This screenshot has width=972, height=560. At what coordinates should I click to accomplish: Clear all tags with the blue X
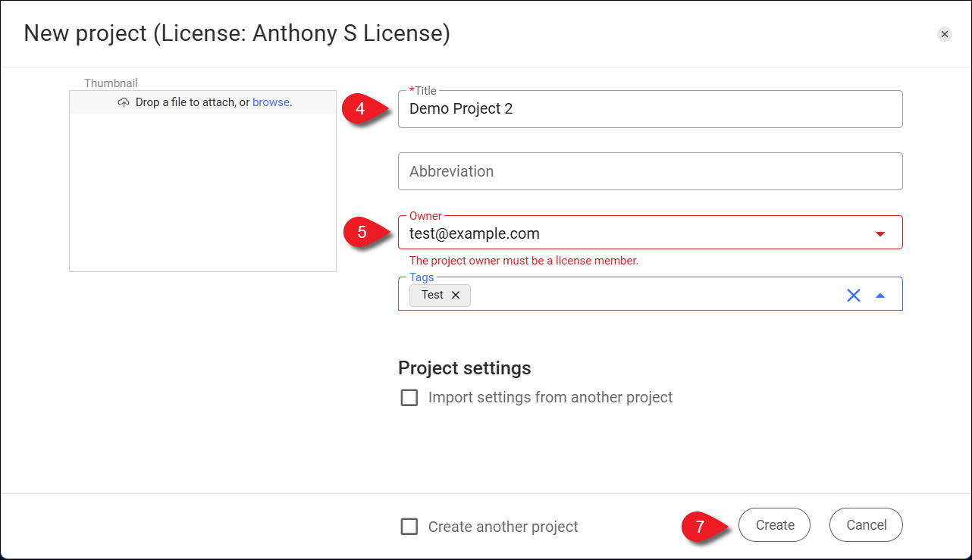click(x=853, y=296)
